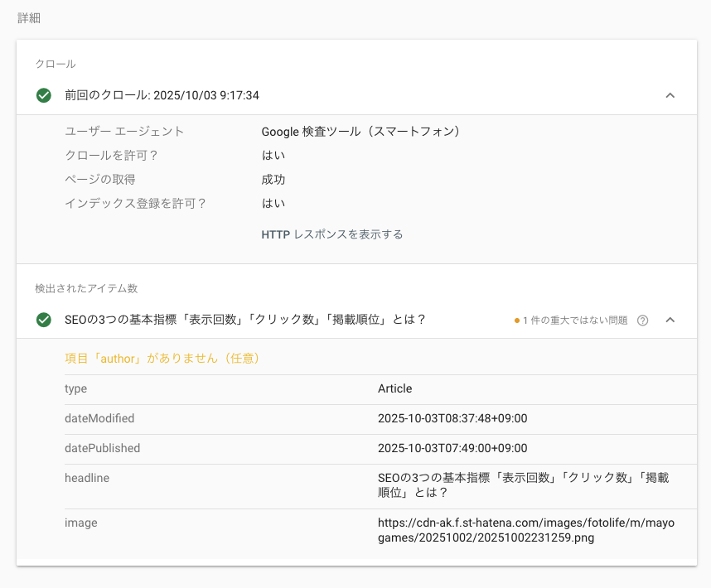Click green checkmark beside 前回のクロール
The width and height of the screenshot is (711, 588).
pos(44,95)
